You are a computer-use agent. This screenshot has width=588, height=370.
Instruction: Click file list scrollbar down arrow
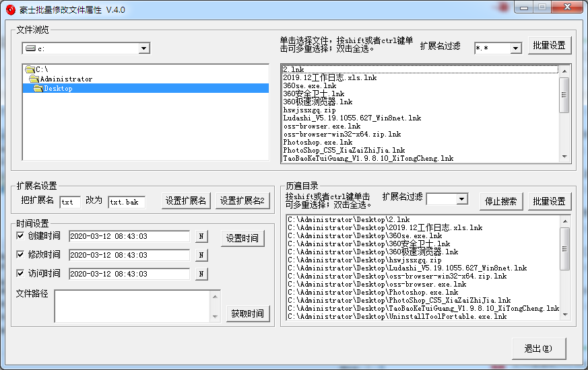click(x=564, y=157)
